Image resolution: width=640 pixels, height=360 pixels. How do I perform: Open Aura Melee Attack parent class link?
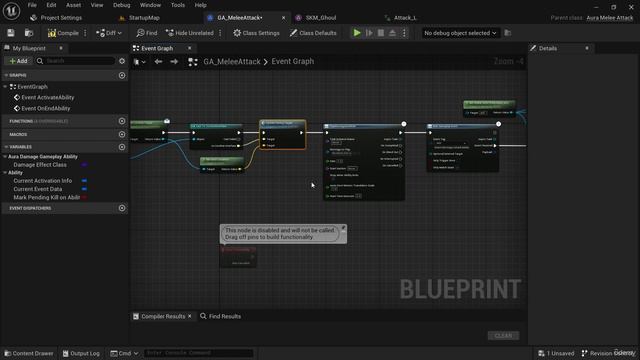[x=610, y=18]
